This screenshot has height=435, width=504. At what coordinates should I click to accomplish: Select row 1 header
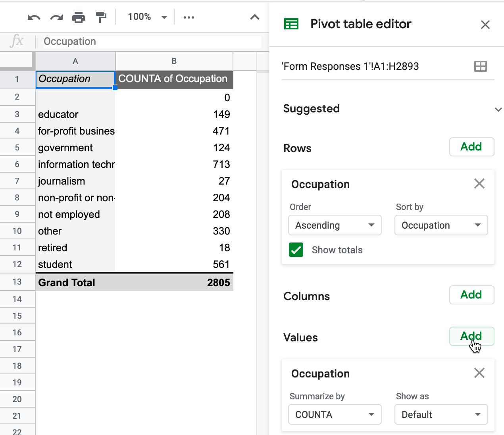[17, 79]
